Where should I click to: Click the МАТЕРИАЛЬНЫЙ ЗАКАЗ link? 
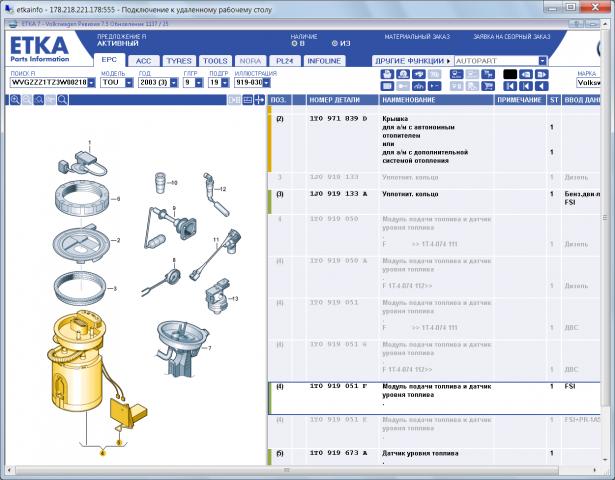(417, 37)
